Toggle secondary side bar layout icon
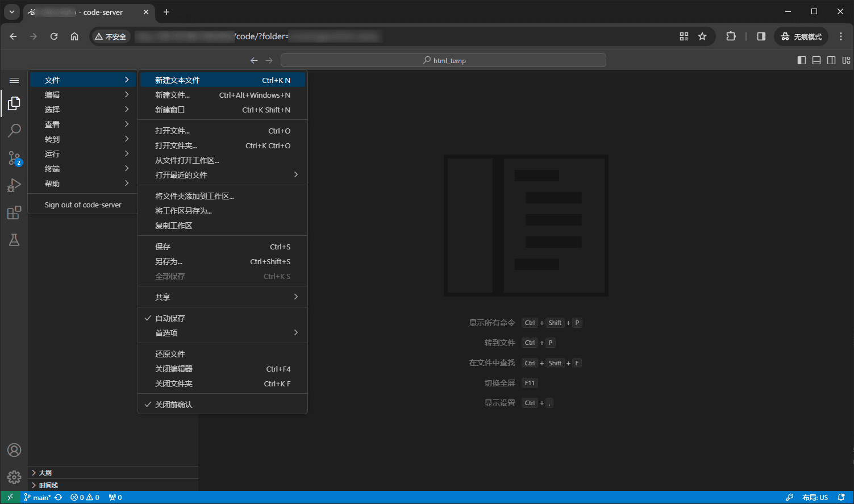This screenshot has width=854, height=504. (x=831, y=60)
